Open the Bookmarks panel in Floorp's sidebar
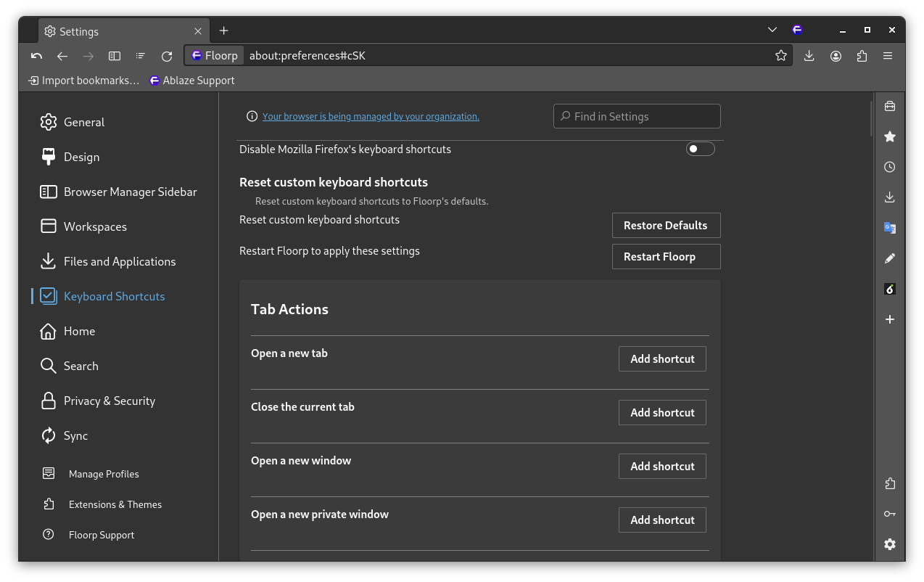 pyautogui.click(x=890, y=136)
